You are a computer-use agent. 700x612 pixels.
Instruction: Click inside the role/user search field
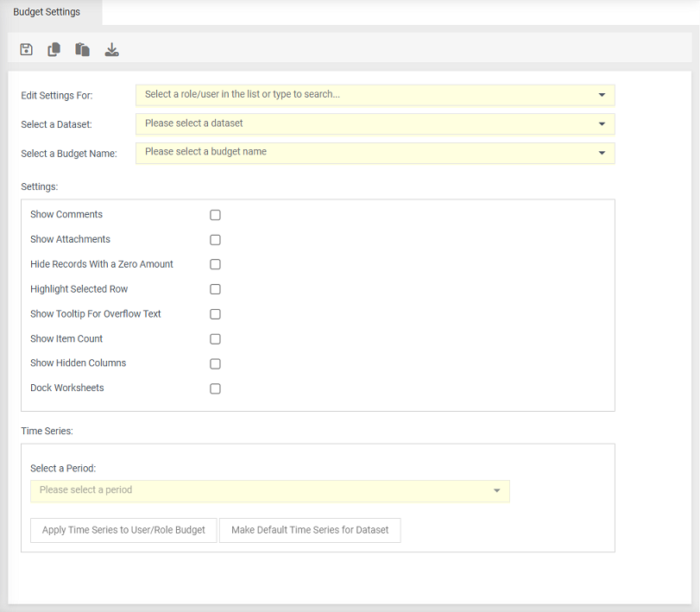pos(345,95)
